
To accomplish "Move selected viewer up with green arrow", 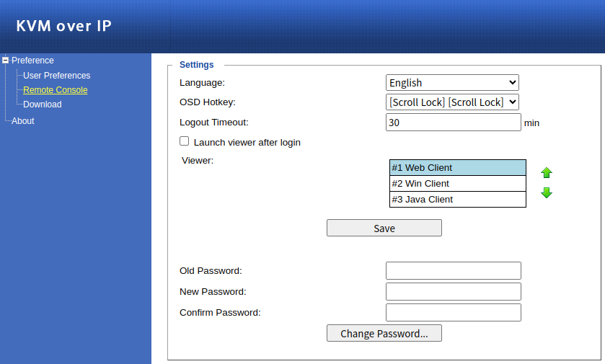I will coord(547,173).
